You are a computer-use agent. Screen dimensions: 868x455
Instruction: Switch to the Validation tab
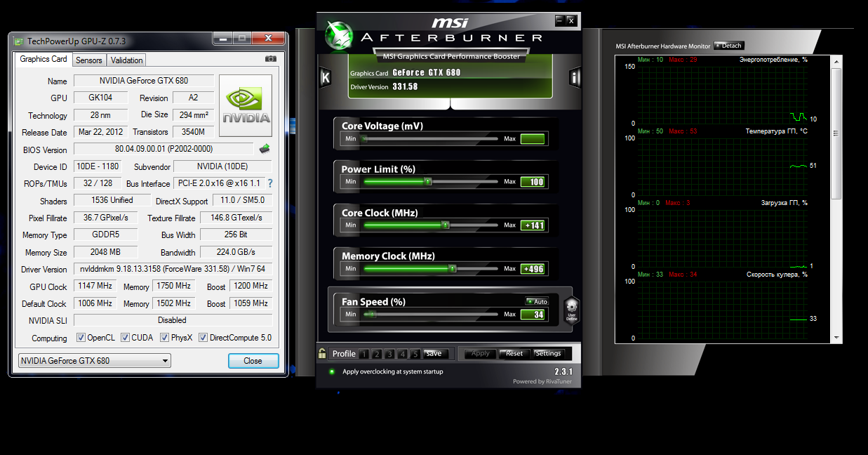127,60
